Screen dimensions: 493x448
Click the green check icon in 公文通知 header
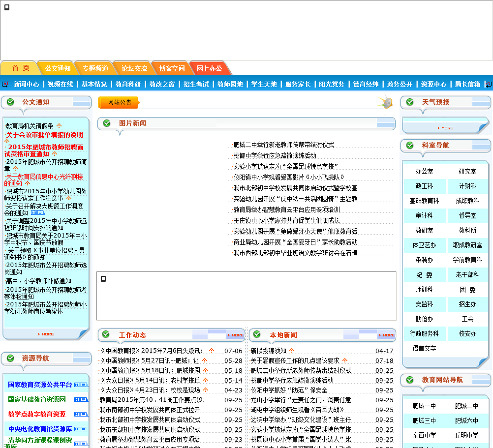tap(10, 102)
